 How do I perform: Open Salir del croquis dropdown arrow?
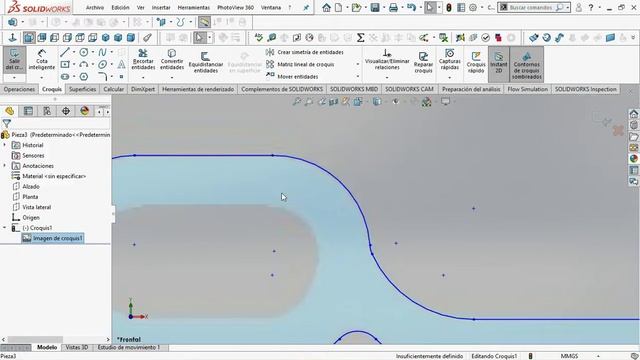click(14, 77)
